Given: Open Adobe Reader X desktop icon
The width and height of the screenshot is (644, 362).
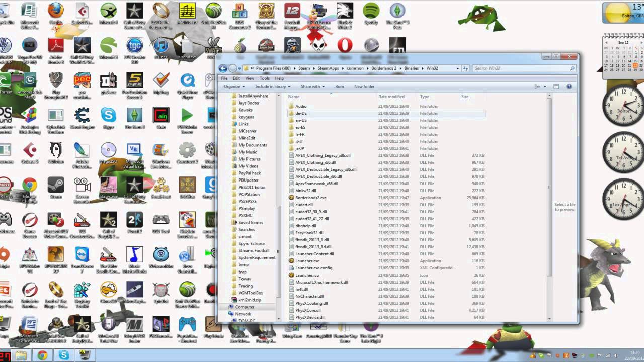Looking at the screenshot, I should point(56,51).
